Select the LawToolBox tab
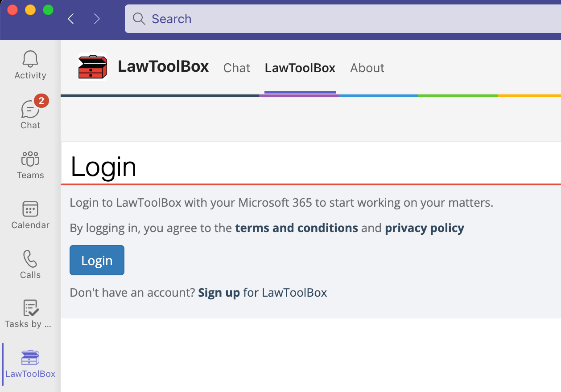 pos(300,68)
